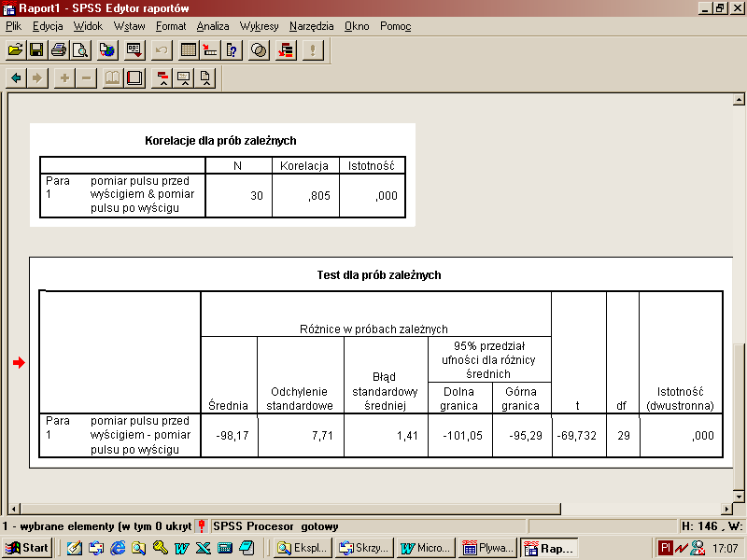Click the vertical scrollbar up arrow
Screen dimensions: 747x560
pyautogui.click(x=740, y=100)
